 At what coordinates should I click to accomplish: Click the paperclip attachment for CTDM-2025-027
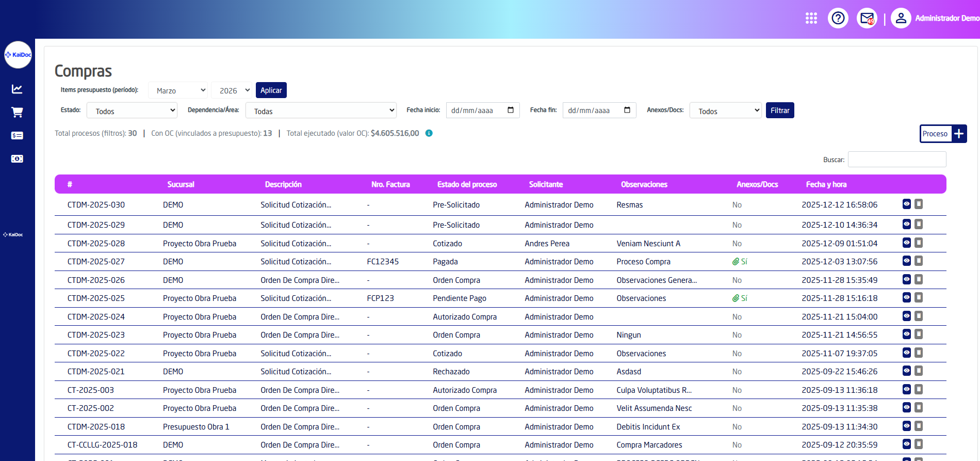[x=736, y=262]
